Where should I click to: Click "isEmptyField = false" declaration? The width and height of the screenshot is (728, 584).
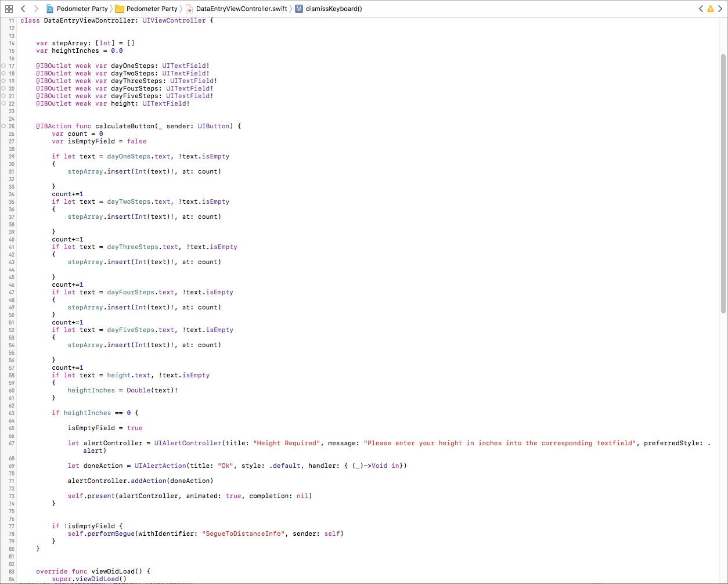tap(107, 141)
